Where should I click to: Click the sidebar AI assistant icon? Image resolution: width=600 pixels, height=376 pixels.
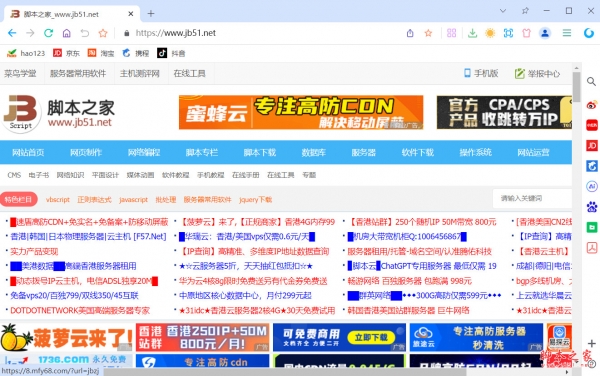[x=592, y=186]
